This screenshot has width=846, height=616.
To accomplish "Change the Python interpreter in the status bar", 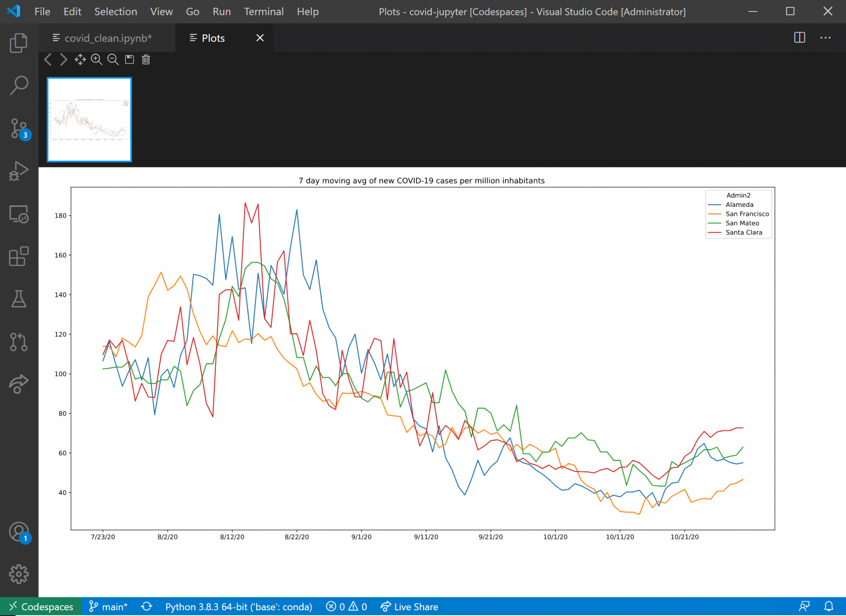I will (238, 606).
